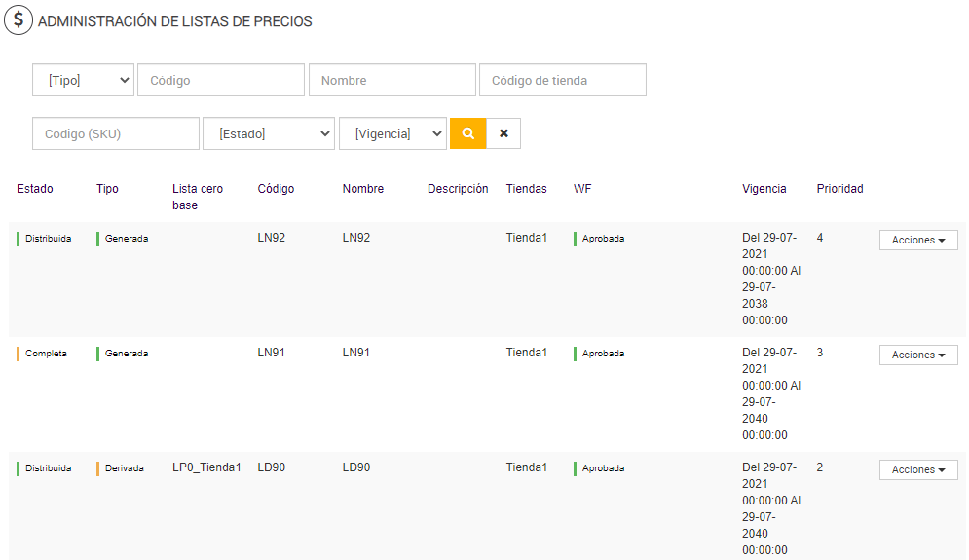969x560 pixels.
Task: Click the Código de tienda field
Action: [562, 81]
